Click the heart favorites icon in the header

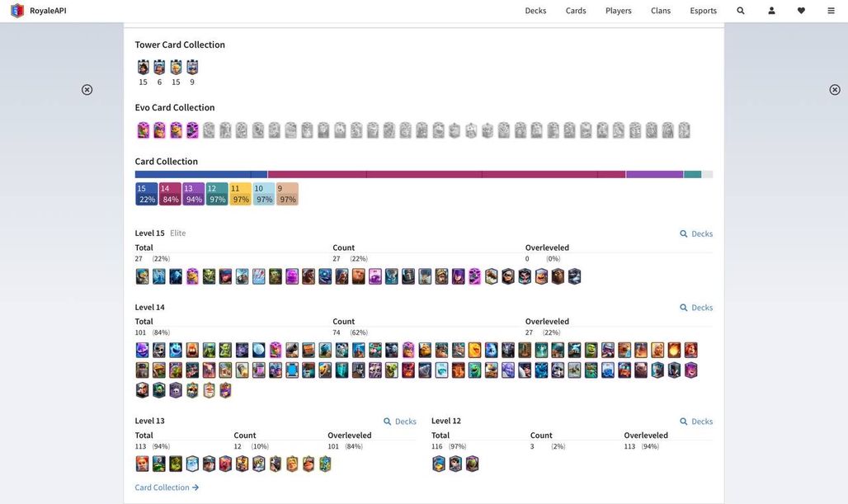pos(801,11)
